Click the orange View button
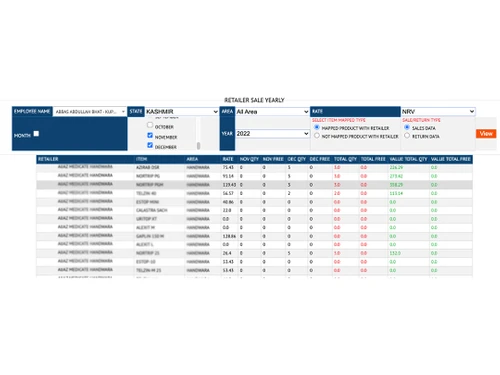The image size is (500, 375). click(x=486, y=134)
